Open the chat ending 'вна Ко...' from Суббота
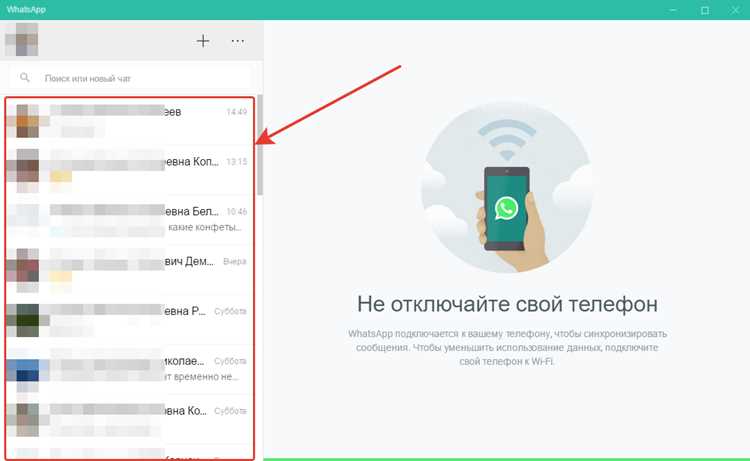This screenshot has height=461, width=750. pyautogui.click(x=129, y=419)
